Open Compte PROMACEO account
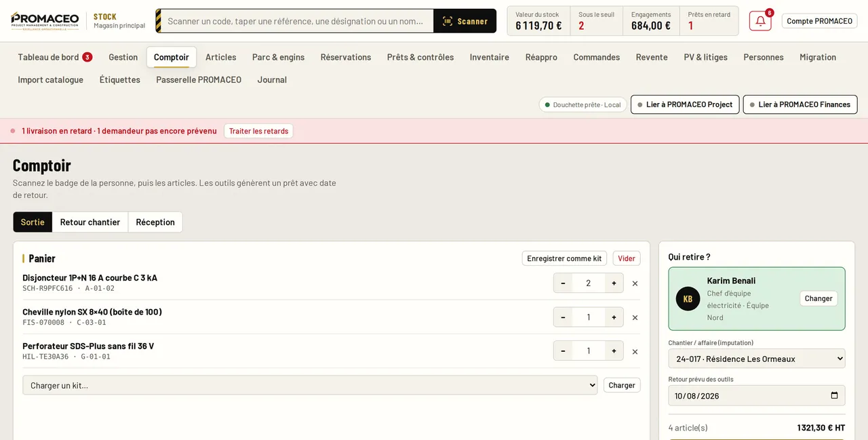 tap(819, 21)
